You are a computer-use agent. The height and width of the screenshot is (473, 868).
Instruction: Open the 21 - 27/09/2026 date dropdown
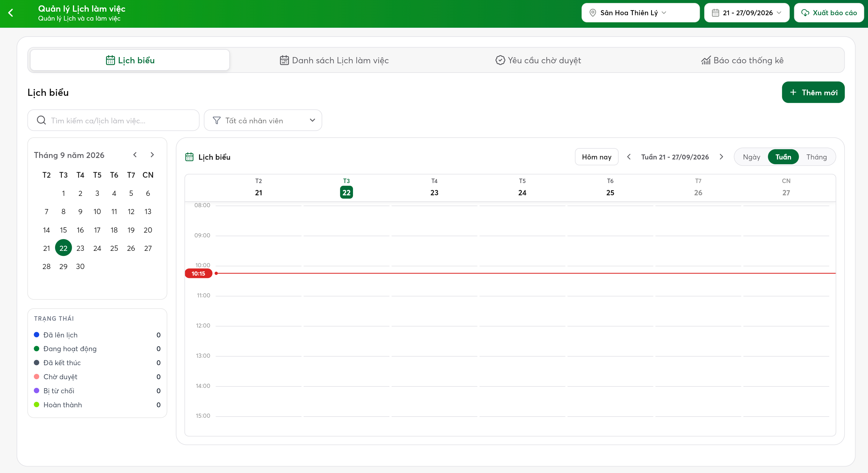click(747, 13)
